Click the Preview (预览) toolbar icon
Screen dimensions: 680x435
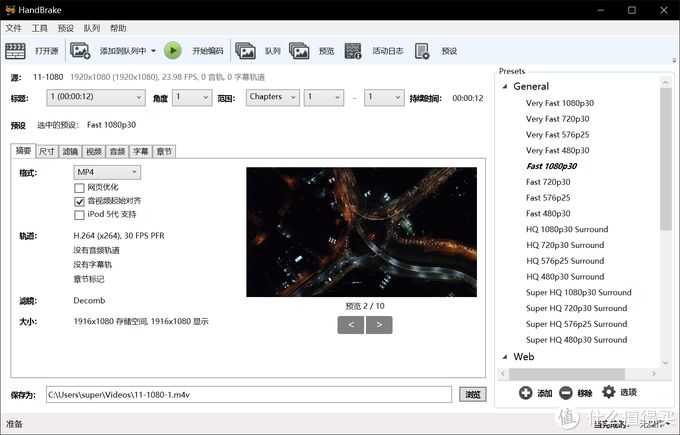point(299,50)
